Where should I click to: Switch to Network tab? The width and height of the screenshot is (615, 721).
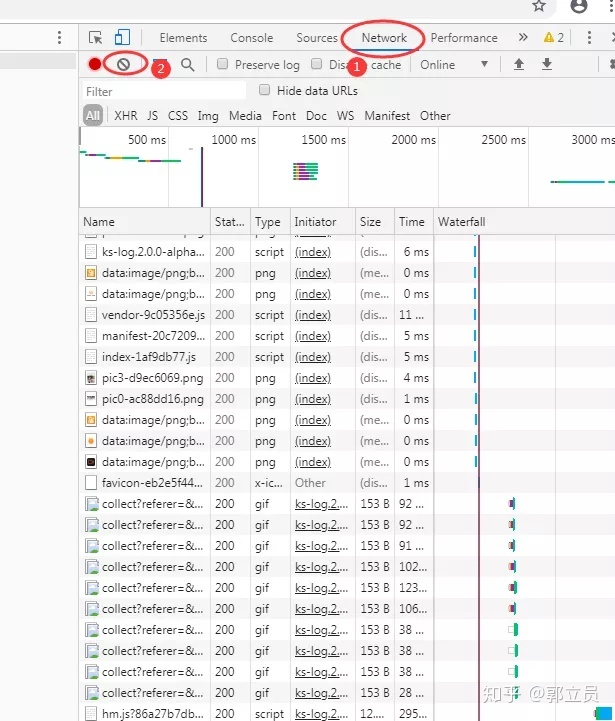coord(384,38)
